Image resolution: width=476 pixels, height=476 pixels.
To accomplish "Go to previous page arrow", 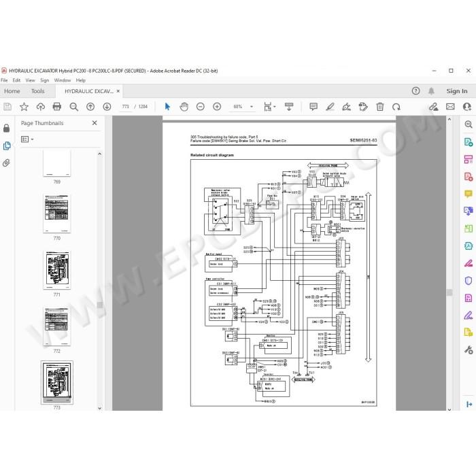I will click(90, 107).
